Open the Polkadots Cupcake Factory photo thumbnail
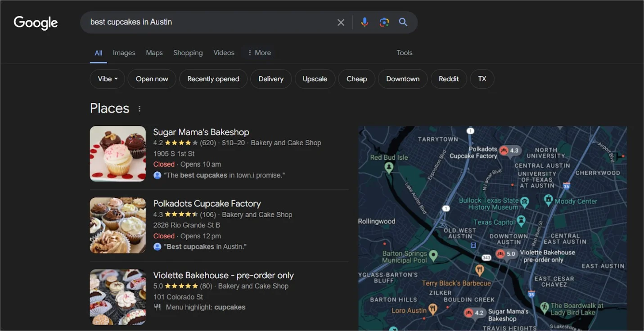644x331 pixels. (118, 225)
